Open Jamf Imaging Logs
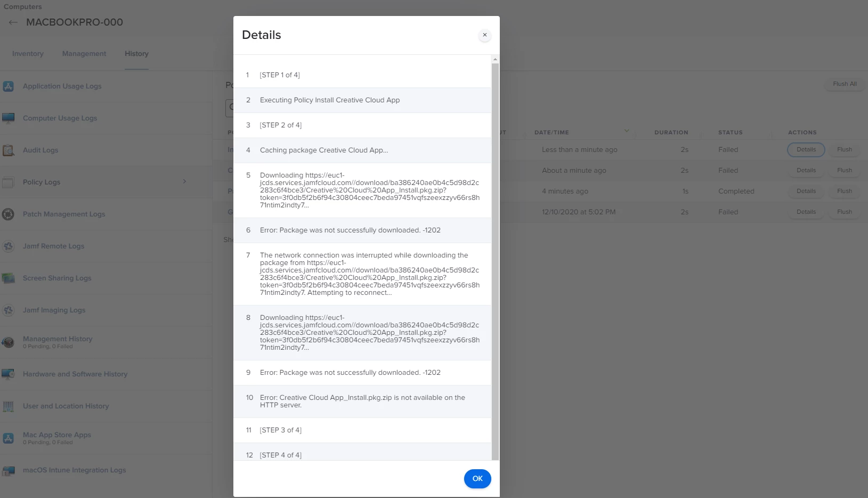The width and height of the screenshot is (868, 498). (54, 310)
